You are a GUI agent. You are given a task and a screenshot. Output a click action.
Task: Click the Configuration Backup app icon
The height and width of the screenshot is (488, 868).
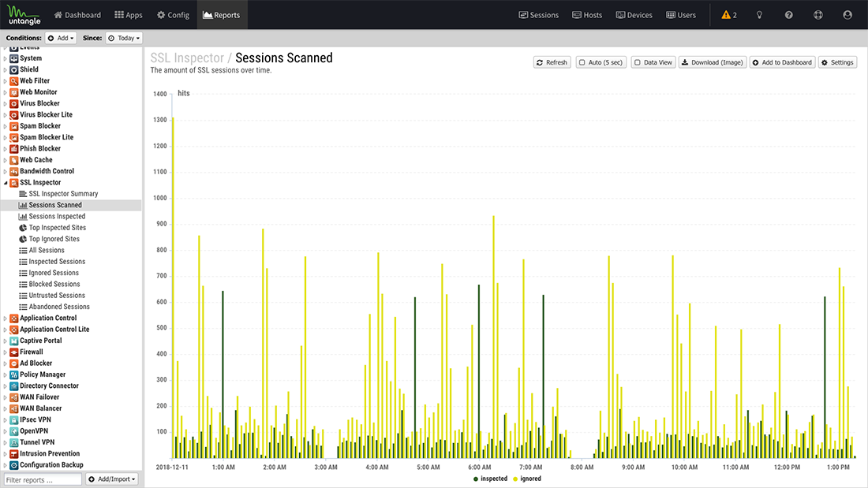[x=14, y=465]
